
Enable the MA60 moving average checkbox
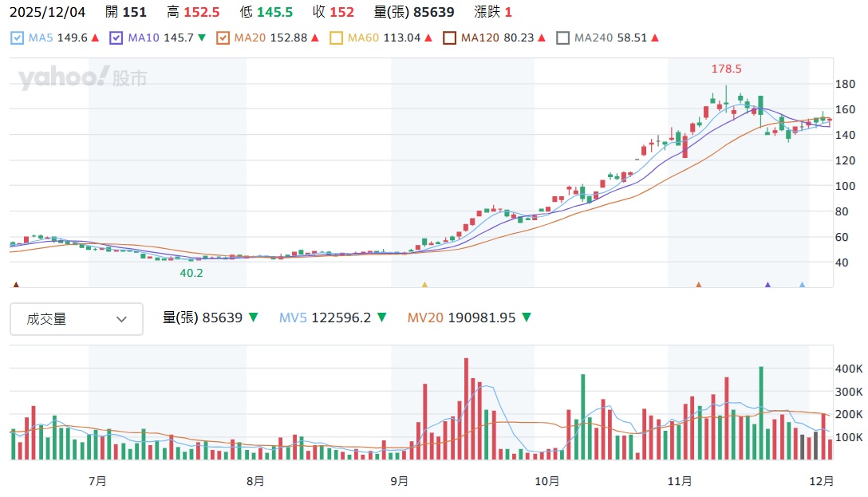(x=336, y=37)
